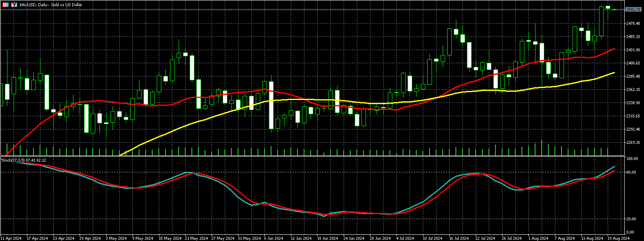644x241 pixels.
Task: Click the Stoch(37,3,9) indicator label
Action: 24,160
